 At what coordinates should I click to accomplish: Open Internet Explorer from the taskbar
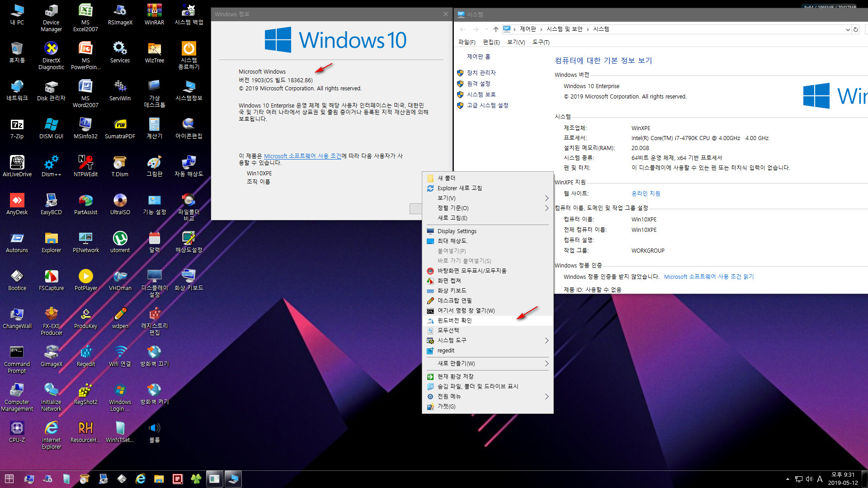click(141, 479)
